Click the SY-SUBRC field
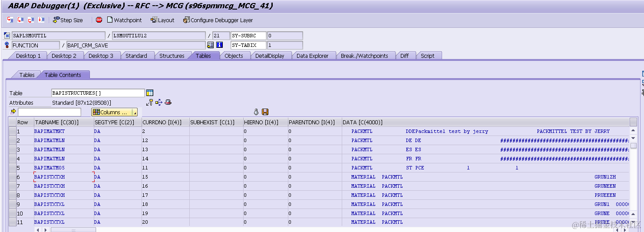The width and height of the screenshot is (644, 232). (248, 36)
